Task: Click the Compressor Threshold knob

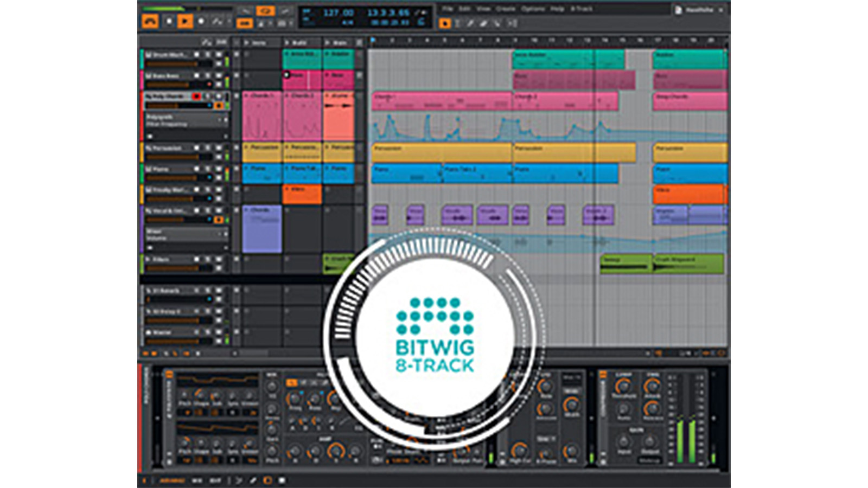Action: 623,387
